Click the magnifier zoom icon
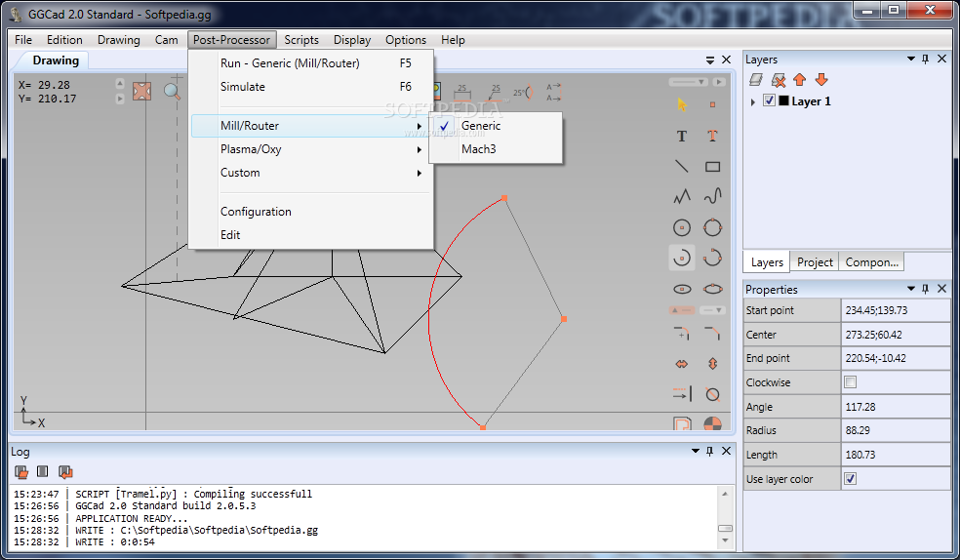This screenshot has width=960, height=560. tap(172, 92)
